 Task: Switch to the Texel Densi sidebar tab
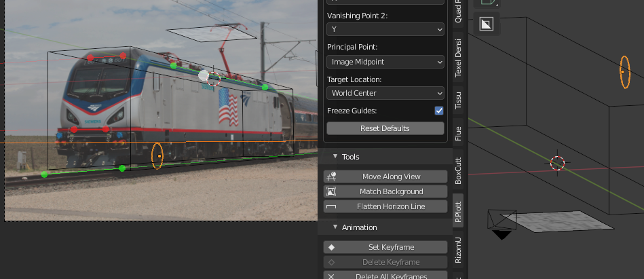[x=458, y=58]
